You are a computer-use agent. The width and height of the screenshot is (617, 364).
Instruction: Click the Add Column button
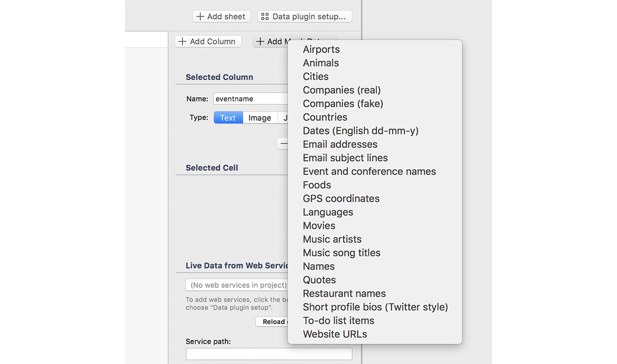click(208, 42)
